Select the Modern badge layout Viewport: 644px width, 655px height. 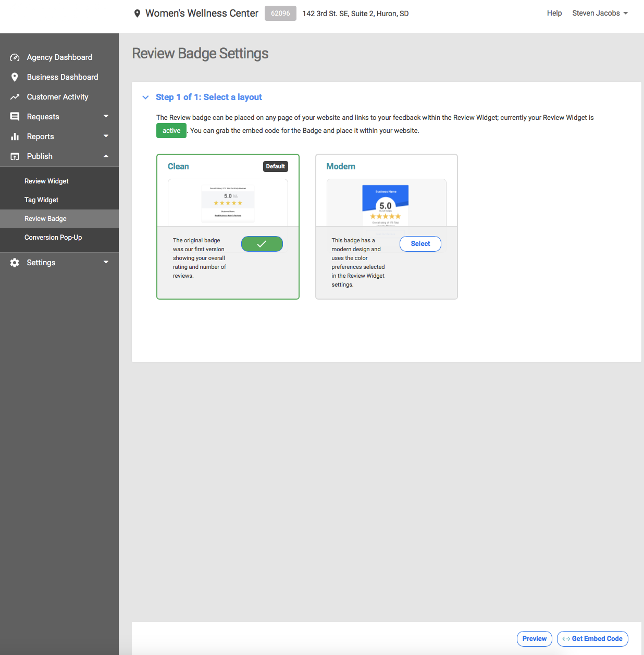(x=420, y=244)
